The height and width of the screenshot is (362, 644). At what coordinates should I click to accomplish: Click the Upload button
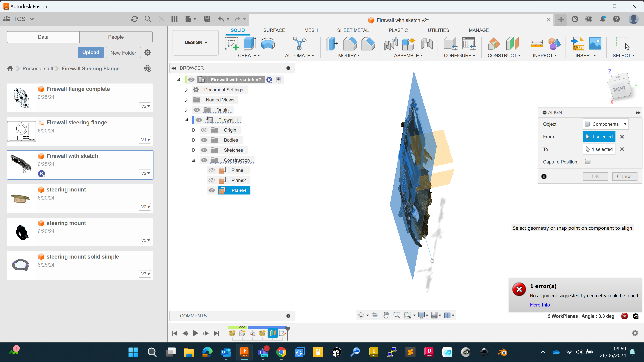tap(91, 52)
